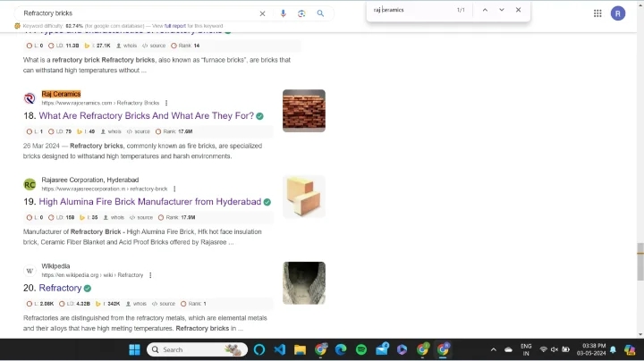The width and height of the screenshot is (644, 361).
Task: Open furnace thumbnail of Wikipedia result
Action: pos(304,283)
